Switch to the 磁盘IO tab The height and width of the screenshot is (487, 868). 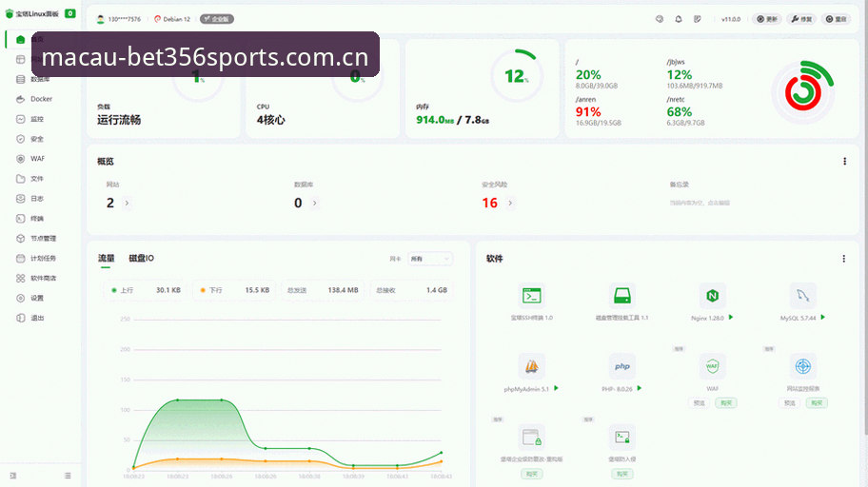(141, 258)
